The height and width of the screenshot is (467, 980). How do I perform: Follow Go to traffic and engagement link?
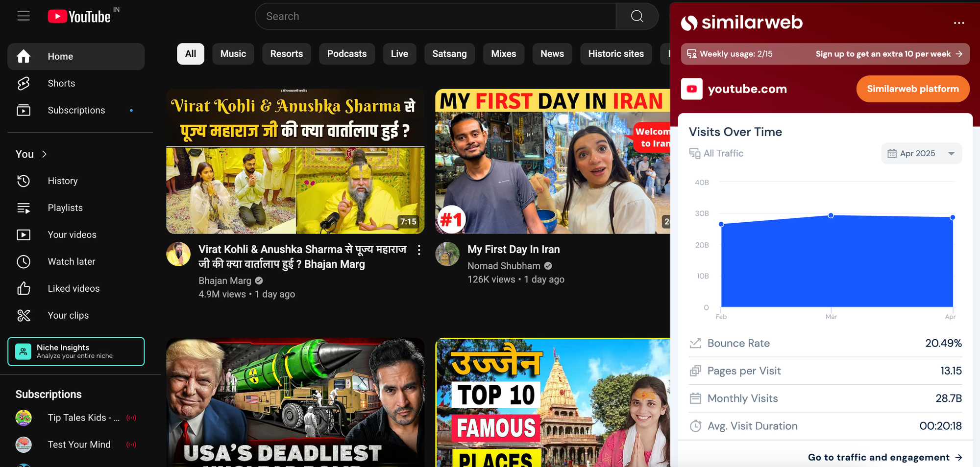884,457
